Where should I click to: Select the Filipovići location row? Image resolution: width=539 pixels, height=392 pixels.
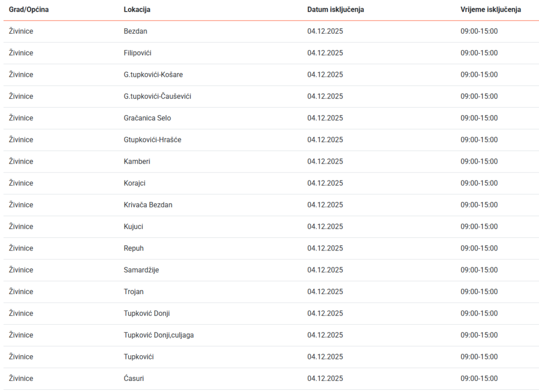[137, 53]
